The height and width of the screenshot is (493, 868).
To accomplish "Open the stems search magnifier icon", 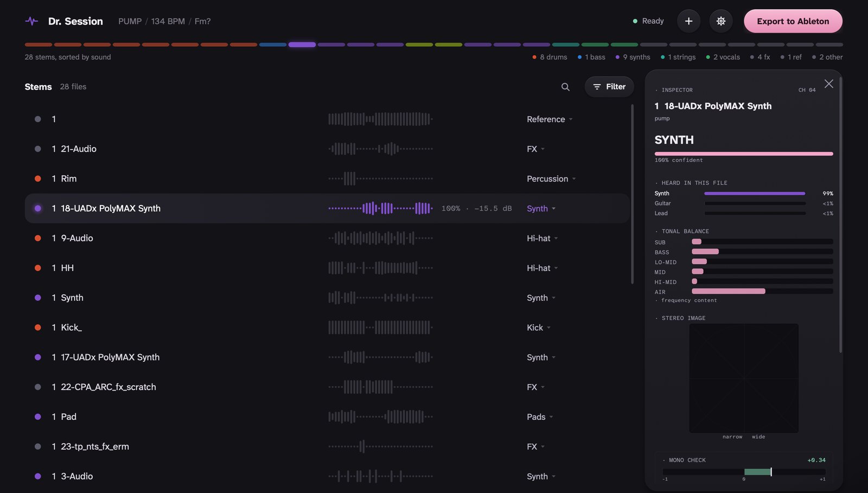I will click(565, 87).
